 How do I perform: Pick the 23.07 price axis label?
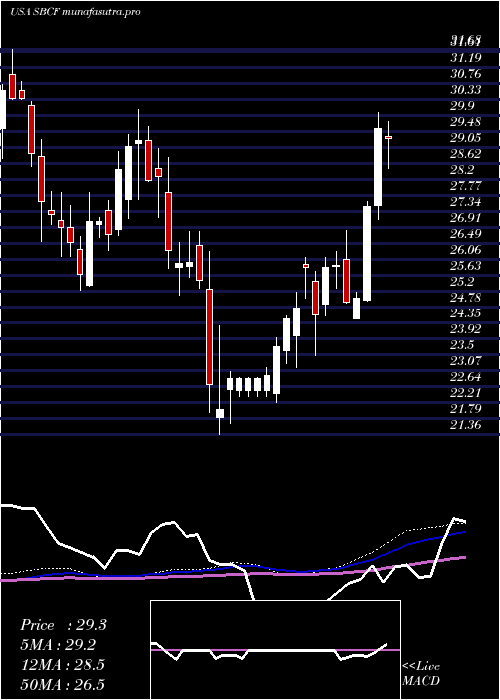466,362
